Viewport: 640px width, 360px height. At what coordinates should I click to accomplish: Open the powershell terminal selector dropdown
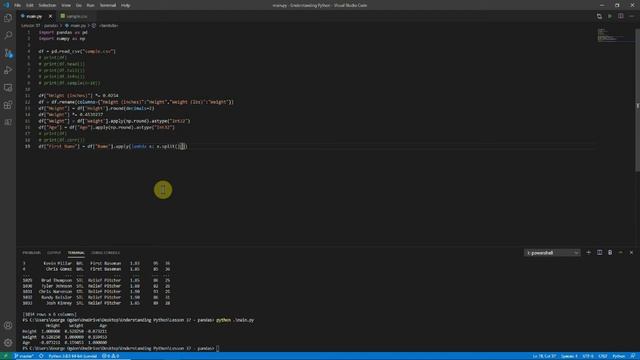tap(552, 253)
